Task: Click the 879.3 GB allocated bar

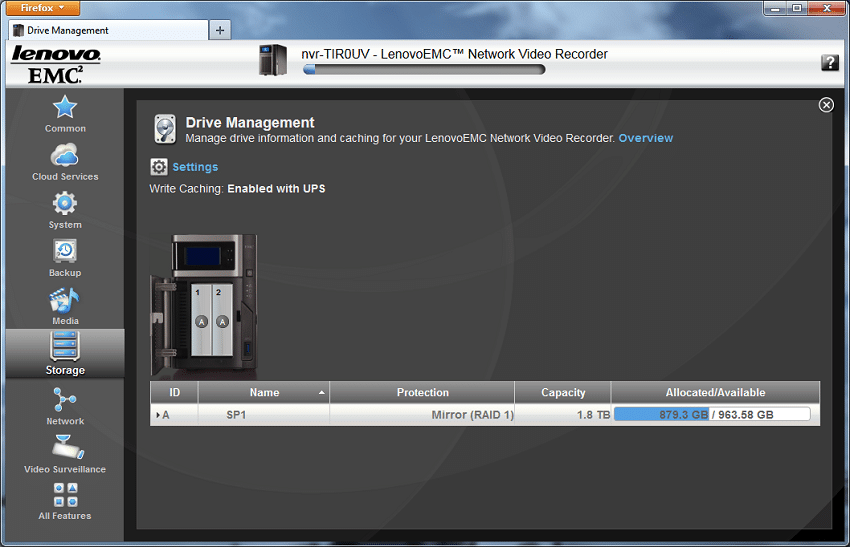Action: pyautogui.click(x=661, y=415)
